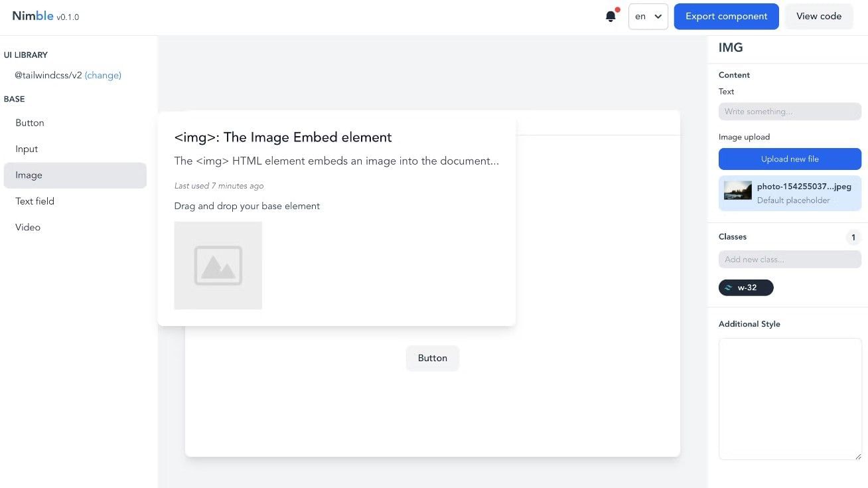Image resolution: width=868 pixels, height=488 pixels.
Task: Click Upload new file
Action: coord(789,159)
